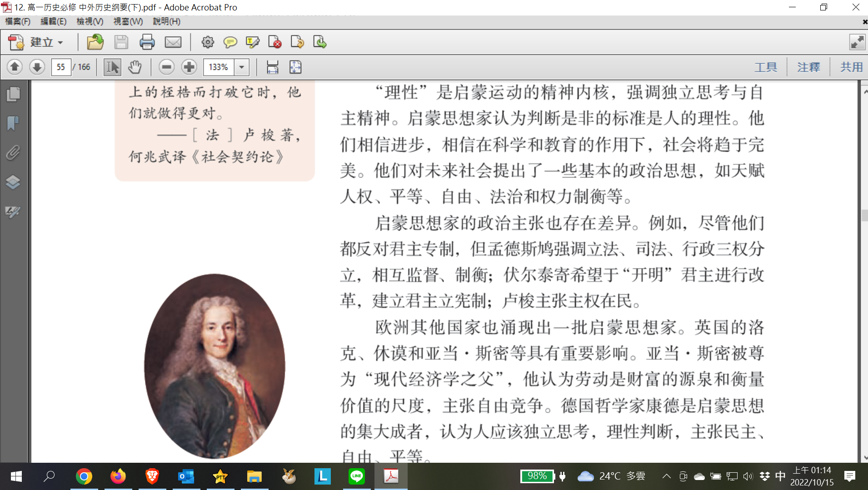The image size is (868, 490).
Task: Open the network status tray icon
Action: 732,476
